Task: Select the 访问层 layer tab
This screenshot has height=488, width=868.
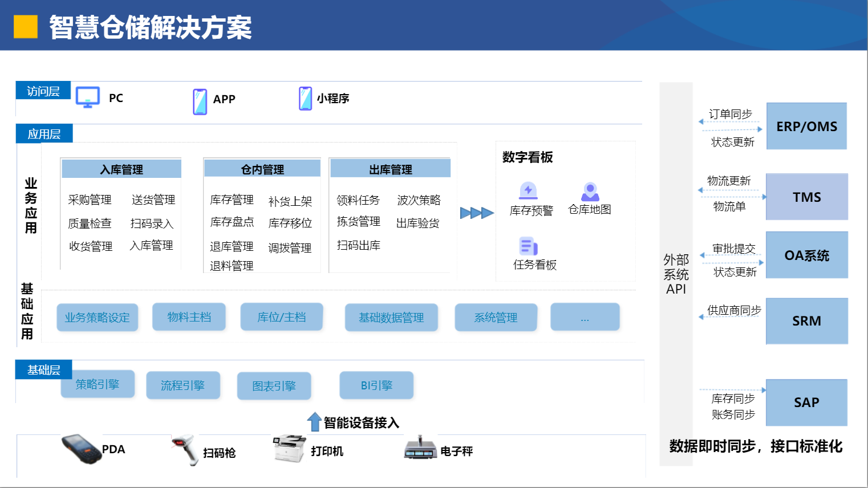Action: pyautogui.click(x=43, y=91)
